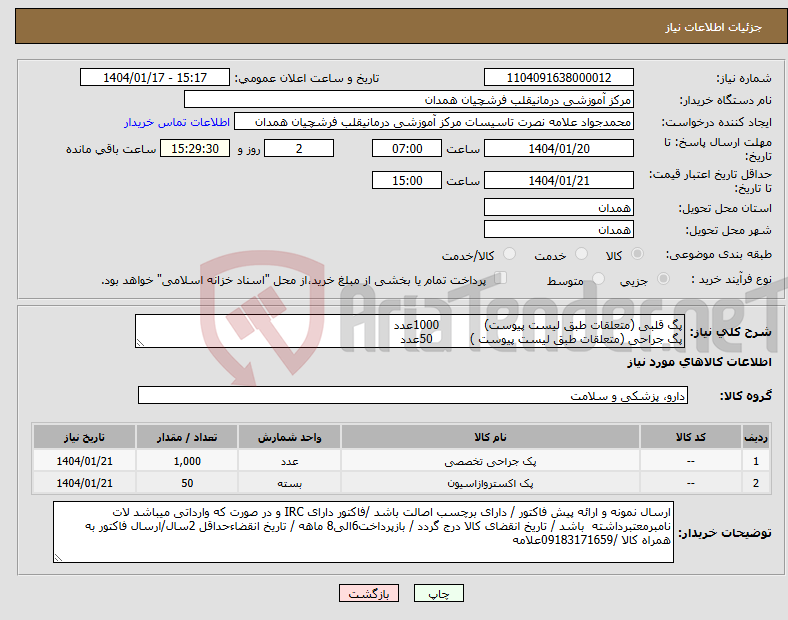Click the need date in row 2
Screen dimensions: 788x620
tap(84, 483)
